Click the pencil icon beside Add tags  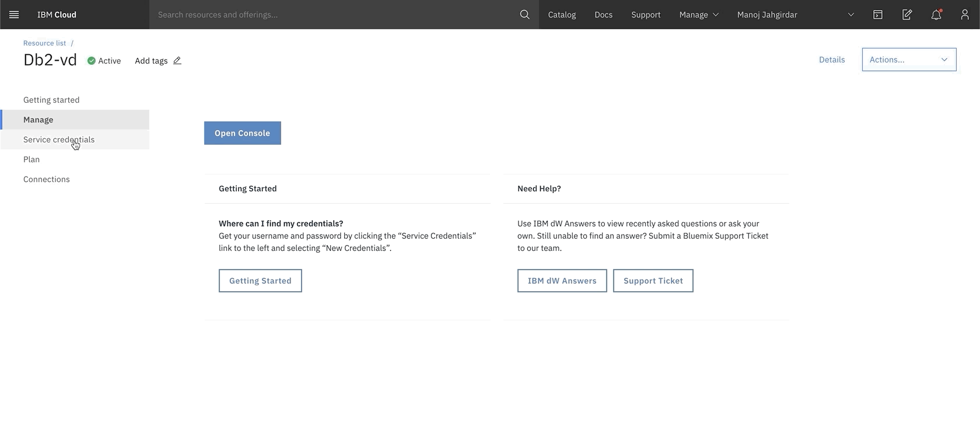[x=177, y=61]
